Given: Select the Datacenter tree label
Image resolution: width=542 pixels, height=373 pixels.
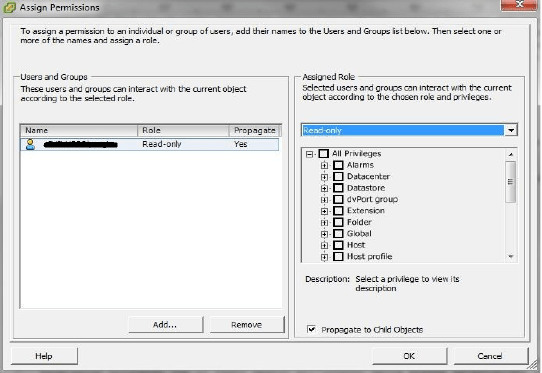Looking at the screenshot, I should coord(368,176).
